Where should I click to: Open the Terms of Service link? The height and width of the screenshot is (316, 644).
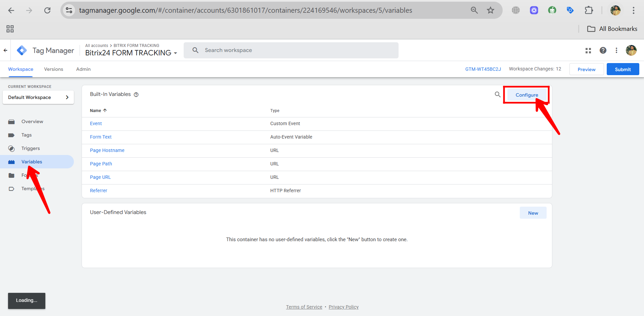pyautogui.click(x=304, y=307)
